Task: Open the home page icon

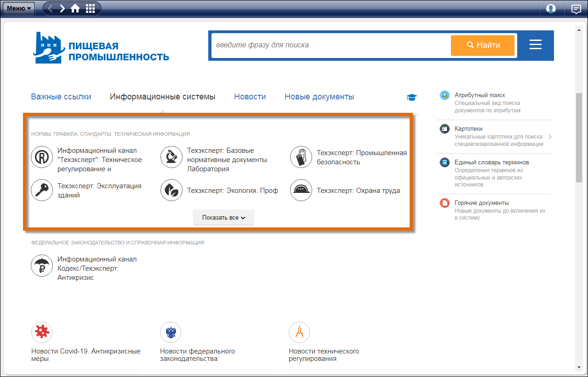Action: point(75,8)
